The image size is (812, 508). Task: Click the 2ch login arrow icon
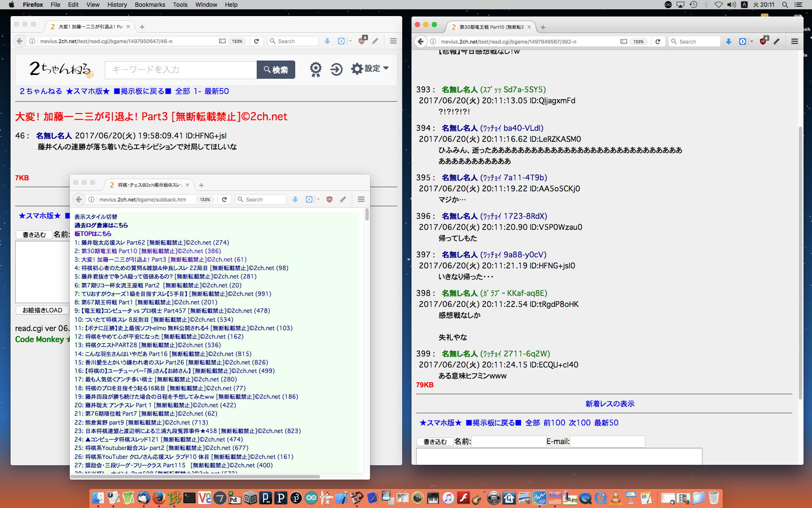(x=336, y=69)
